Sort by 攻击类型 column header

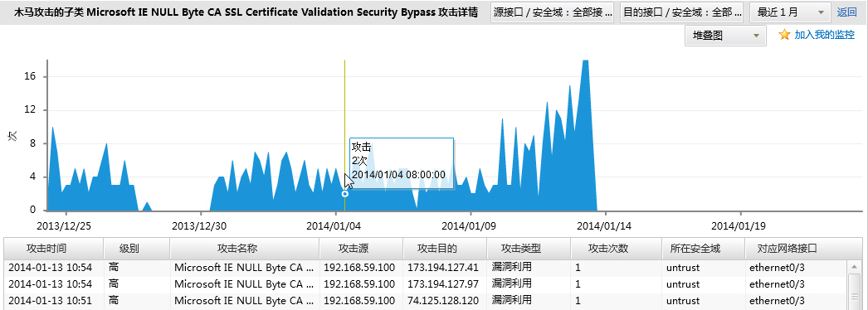(x=529, y=249)
